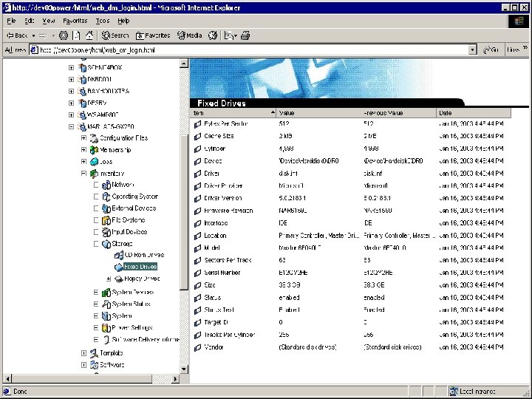Expand the Floppy Drives node

(109, 279)
